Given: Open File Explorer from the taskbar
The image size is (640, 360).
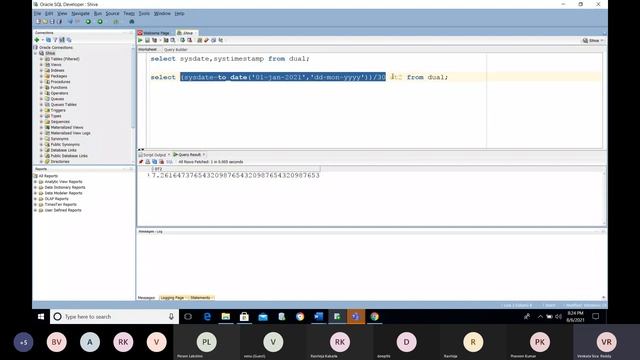Looking at the screenshot, I should pos(226,316).
